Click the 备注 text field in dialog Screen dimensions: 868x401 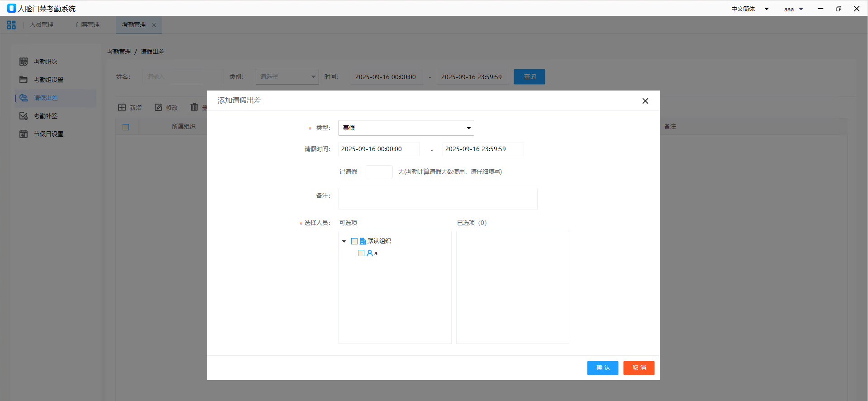pyautogui.click(x=438, y=199)
